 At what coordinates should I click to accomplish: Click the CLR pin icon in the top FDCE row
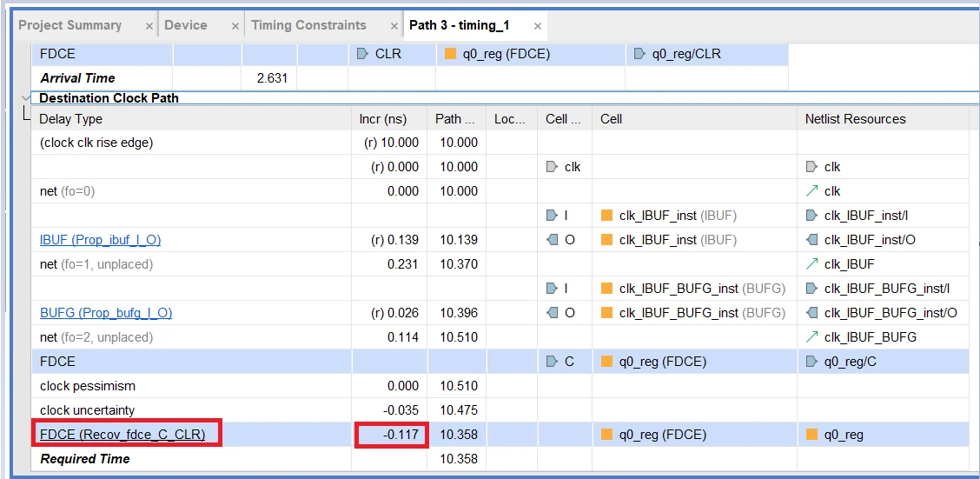362,54
